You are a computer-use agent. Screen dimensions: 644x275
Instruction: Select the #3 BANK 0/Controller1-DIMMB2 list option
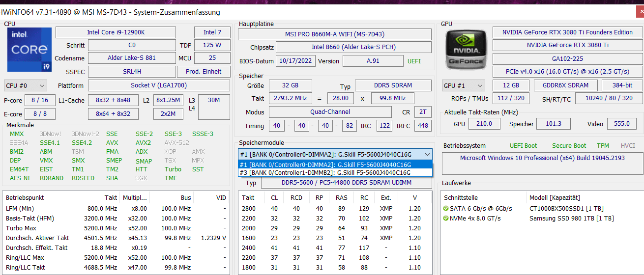(x=335, y=172)
